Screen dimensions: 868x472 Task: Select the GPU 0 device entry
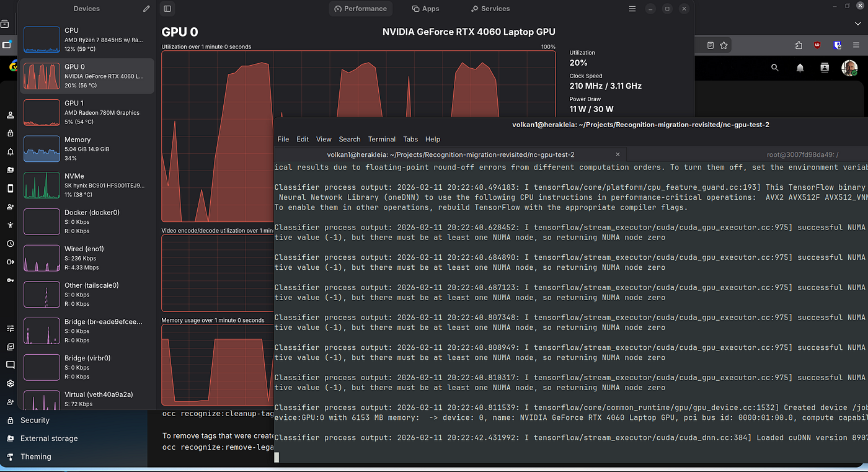pyautogui.click(x=87, y=76)
